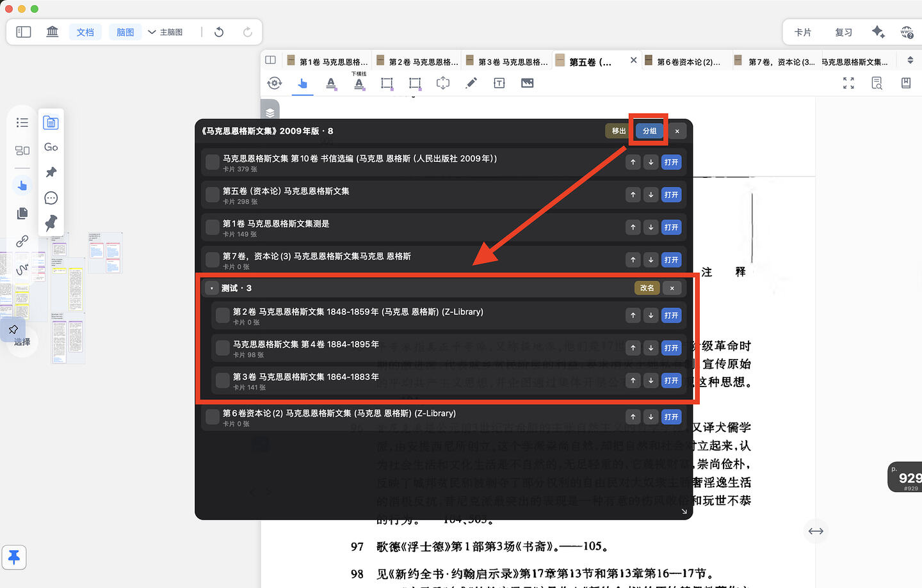Open the bookmark icon in document toolbar
The image size is (922, 588).
click(x=906, y=83)
